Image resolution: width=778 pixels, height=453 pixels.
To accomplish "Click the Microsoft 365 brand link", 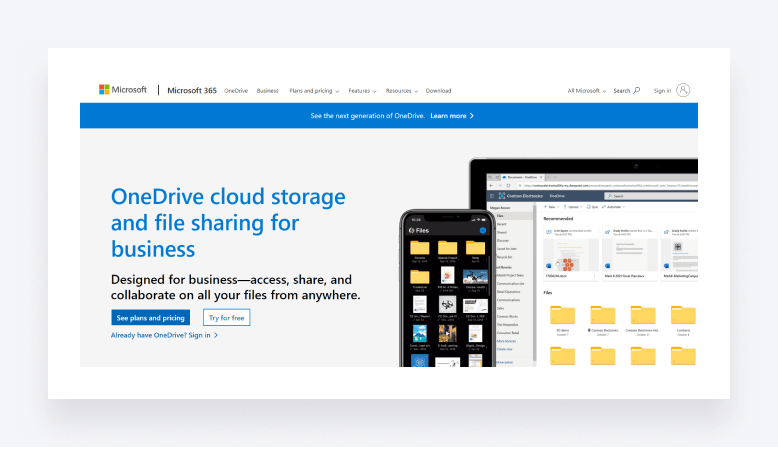I will pos(191,90).
